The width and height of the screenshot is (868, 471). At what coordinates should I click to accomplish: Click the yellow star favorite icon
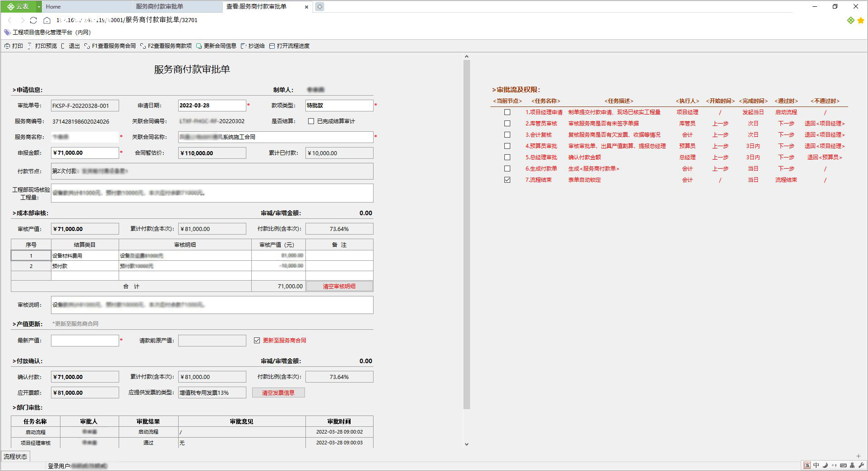tap(861, 20)
